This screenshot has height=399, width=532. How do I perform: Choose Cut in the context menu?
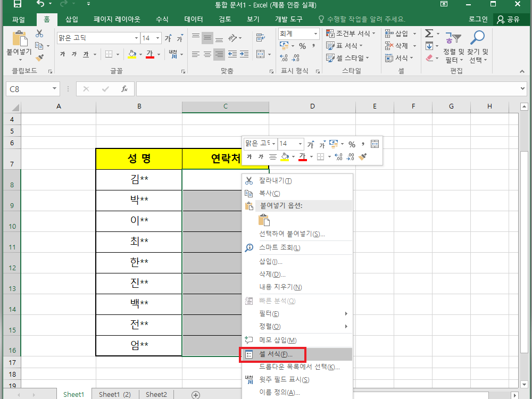(297, 180)
